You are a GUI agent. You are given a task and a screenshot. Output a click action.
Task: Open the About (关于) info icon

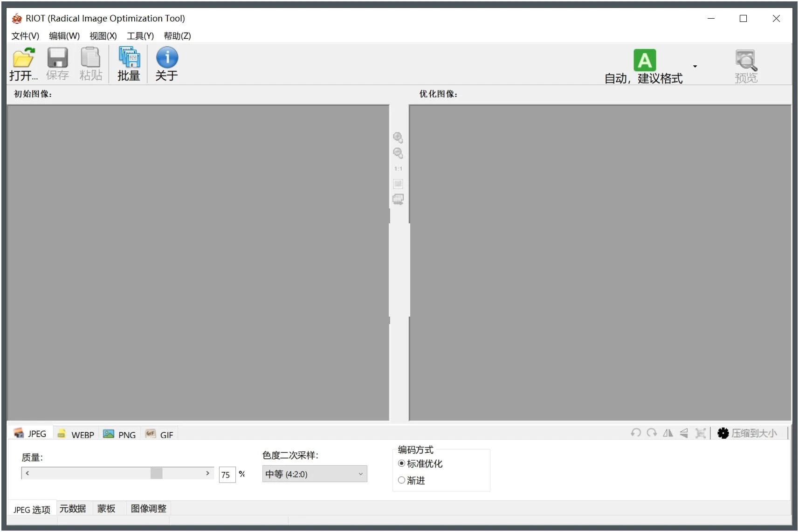(166, 58)
